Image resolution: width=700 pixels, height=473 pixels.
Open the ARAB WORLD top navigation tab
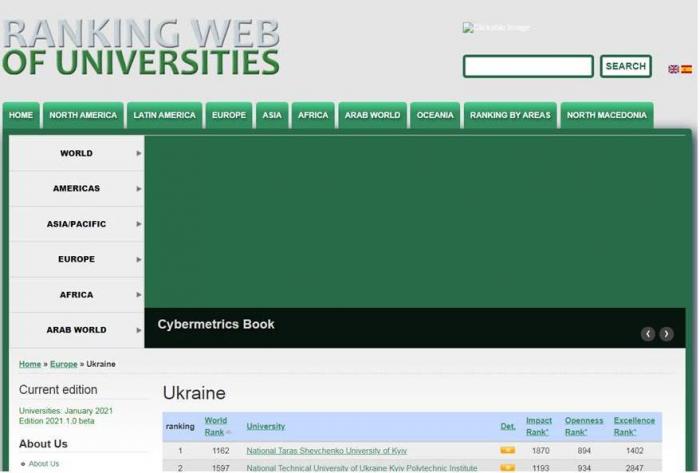[x=372, y=115]
